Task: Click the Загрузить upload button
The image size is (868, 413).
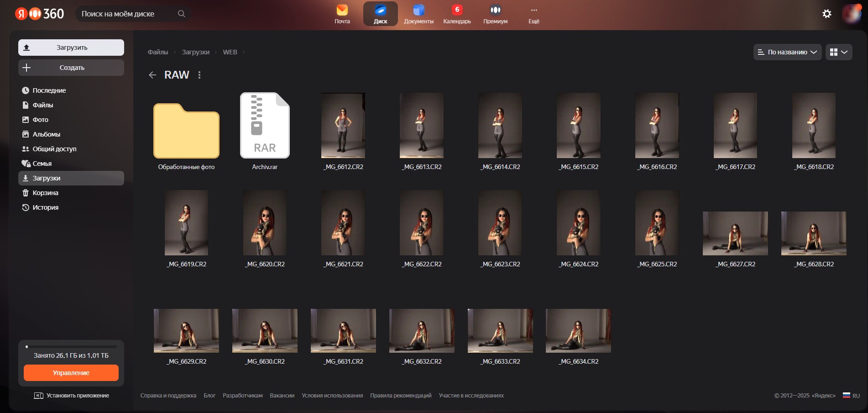Action: pos(71,48)
